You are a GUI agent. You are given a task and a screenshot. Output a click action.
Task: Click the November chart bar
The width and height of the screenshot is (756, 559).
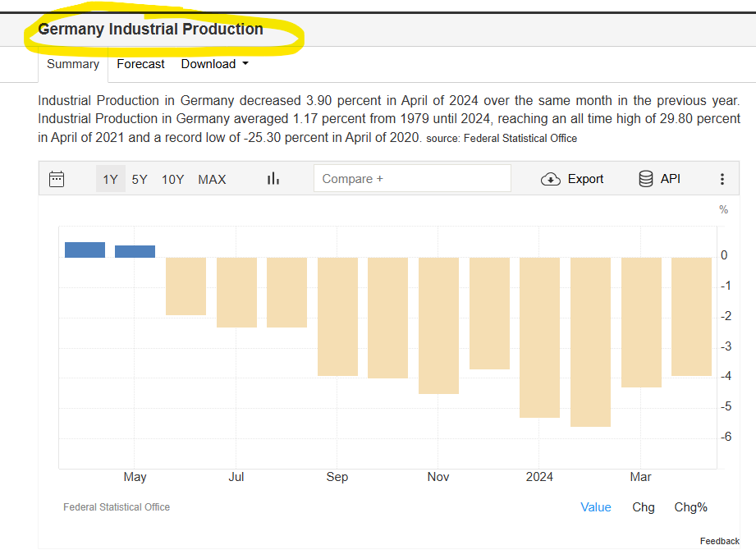438,326
